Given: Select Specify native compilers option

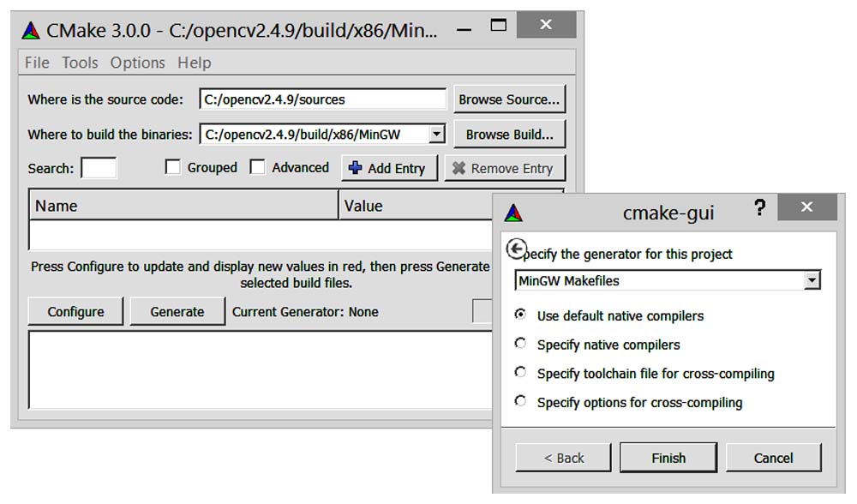Looking at the screenshot, I should [x=520, y=344].
